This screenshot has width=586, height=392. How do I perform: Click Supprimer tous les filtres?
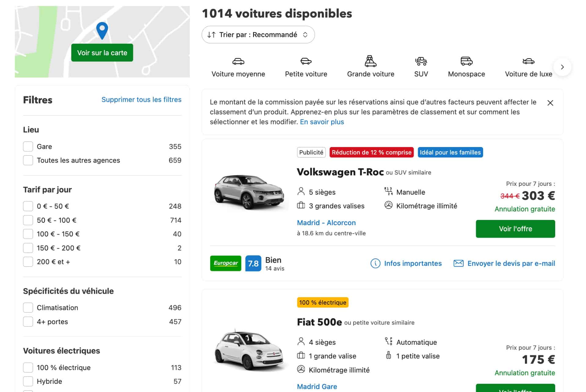coord(141,99)
